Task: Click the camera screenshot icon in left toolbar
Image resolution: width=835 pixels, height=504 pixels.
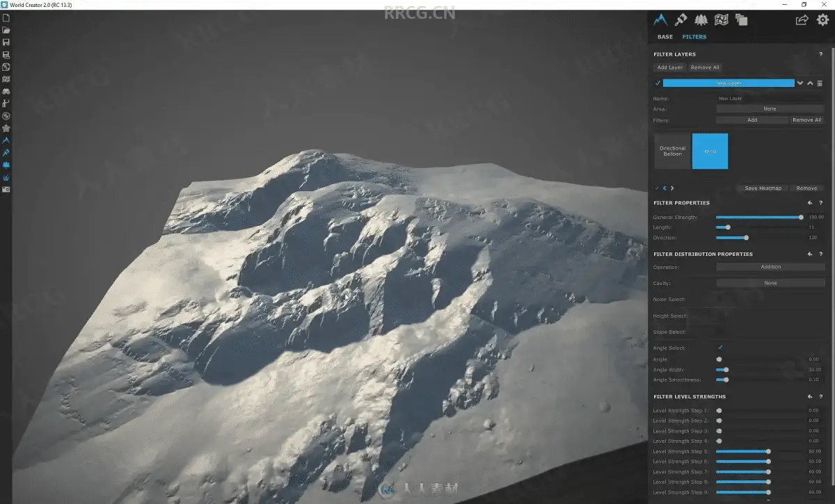Action: click(x=6, y=189)
